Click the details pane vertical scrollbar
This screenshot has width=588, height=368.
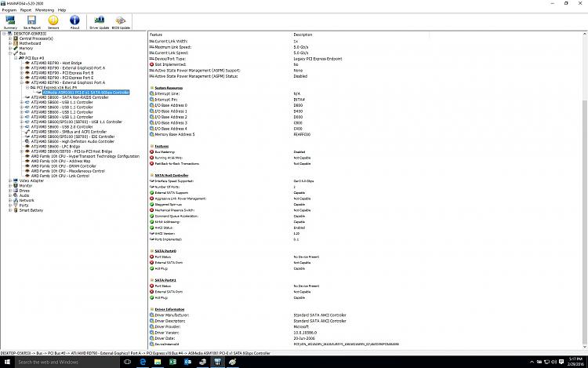[x=584, y=189]
